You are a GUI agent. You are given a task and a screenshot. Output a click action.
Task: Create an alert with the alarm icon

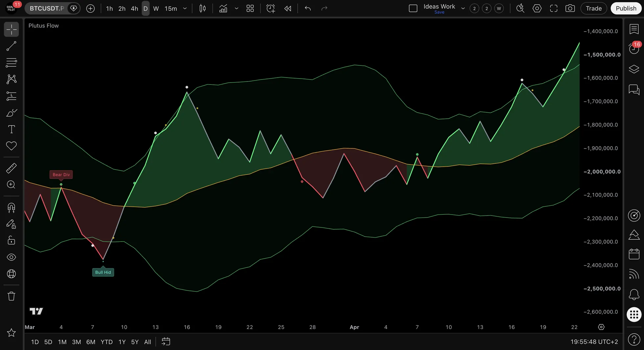270,9
